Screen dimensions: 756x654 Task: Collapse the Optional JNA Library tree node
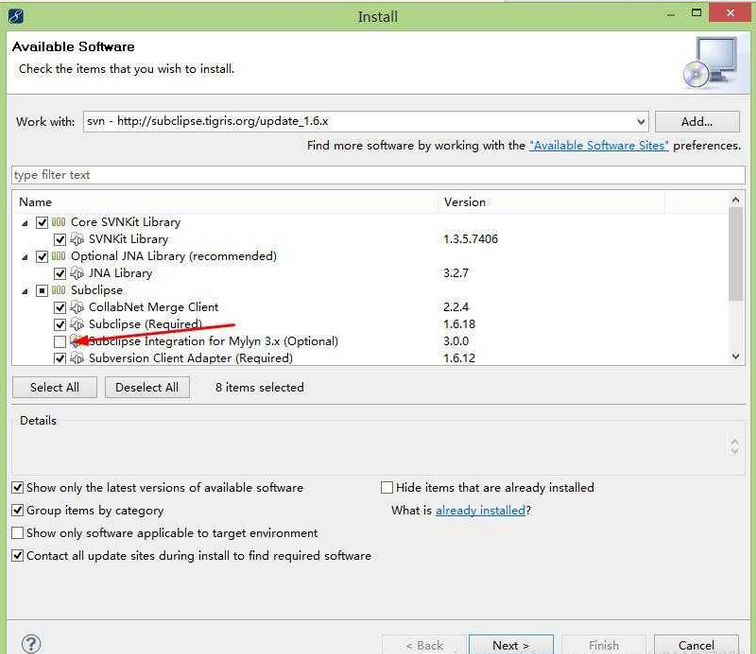(x=25, y=257)
